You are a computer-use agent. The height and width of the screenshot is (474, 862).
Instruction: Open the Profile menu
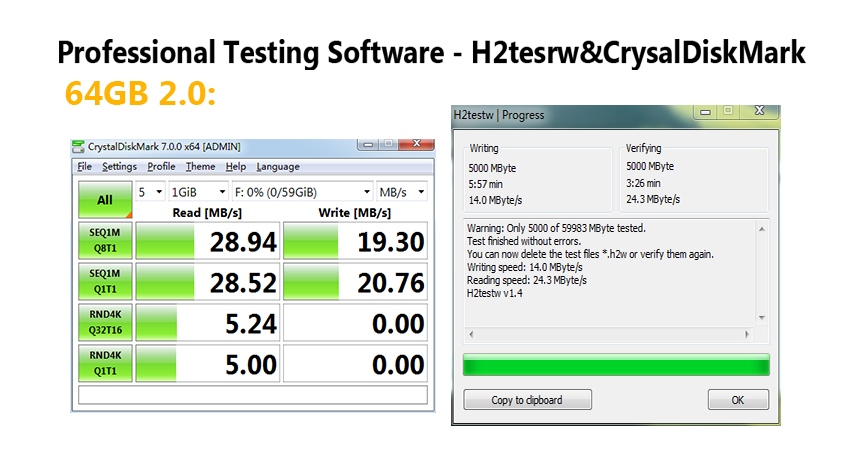pyautogui.click(x=161, y=167)
